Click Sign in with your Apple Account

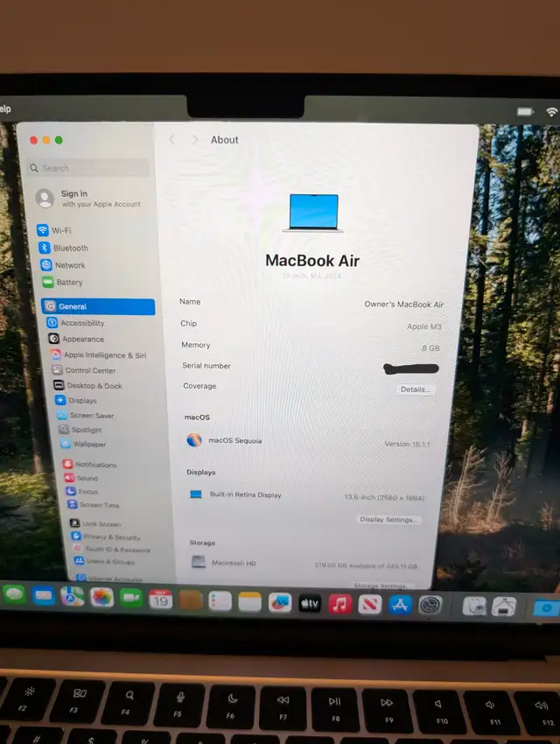88,199
